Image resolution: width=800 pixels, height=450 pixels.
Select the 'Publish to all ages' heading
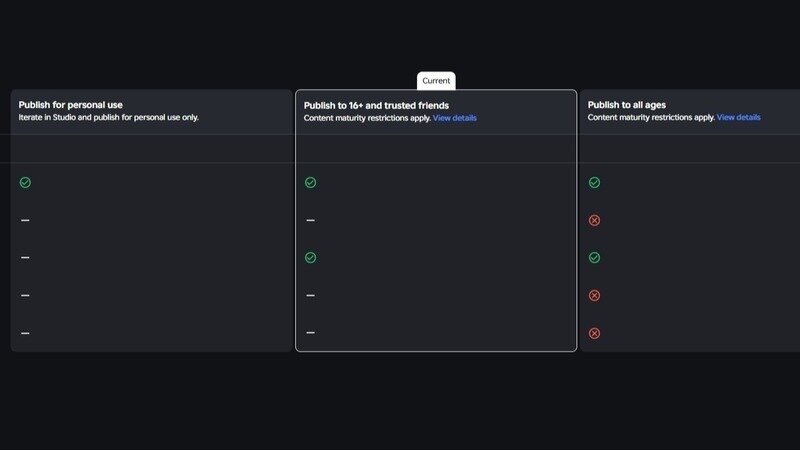[627, 105]
